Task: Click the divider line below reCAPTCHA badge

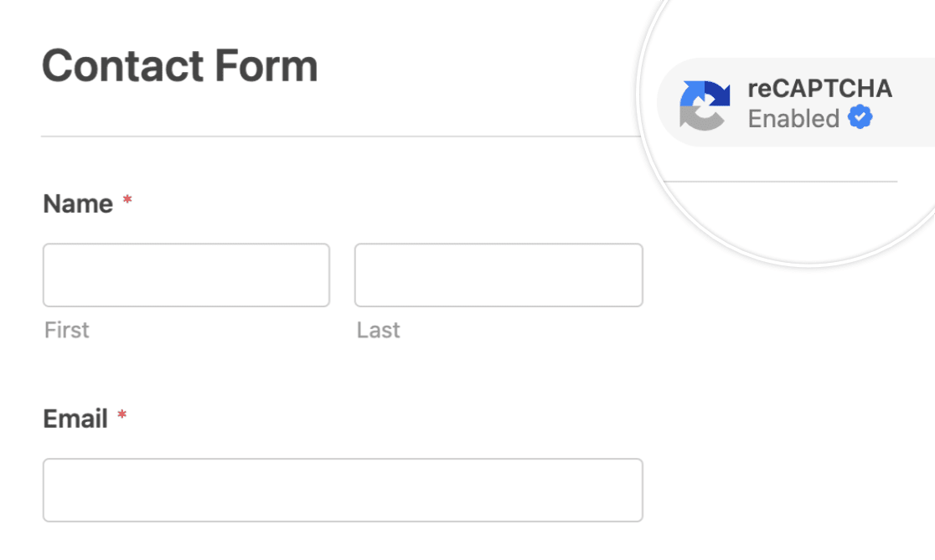Action: (x=779, y=181)
